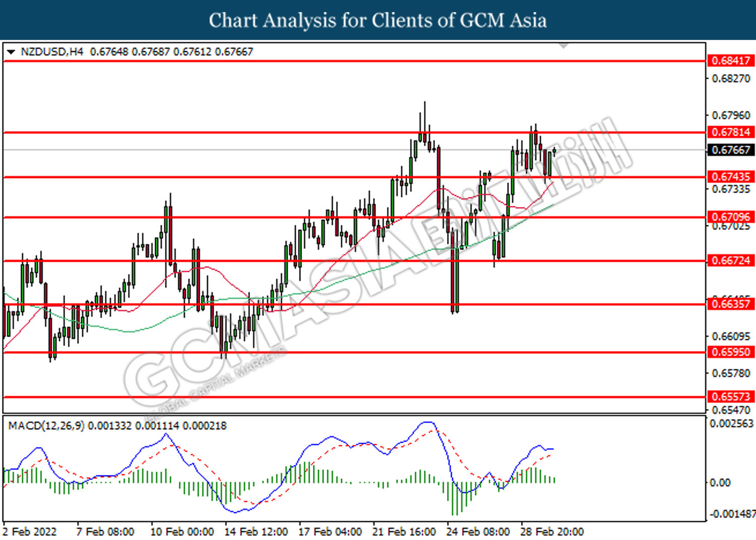
Task: Click the 0.68417 resistance price label
Action: (731, 61)
